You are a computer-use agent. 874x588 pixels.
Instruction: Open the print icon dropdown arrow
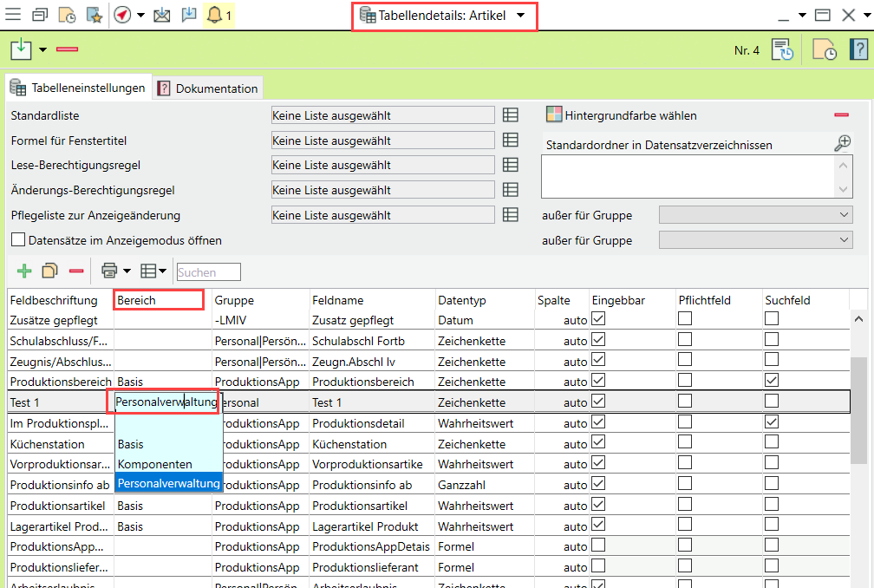click(127, 271)
